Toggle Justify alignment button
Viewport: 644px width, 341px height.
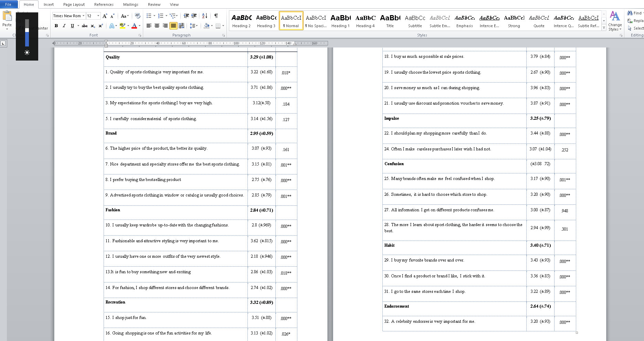(173, 26)
